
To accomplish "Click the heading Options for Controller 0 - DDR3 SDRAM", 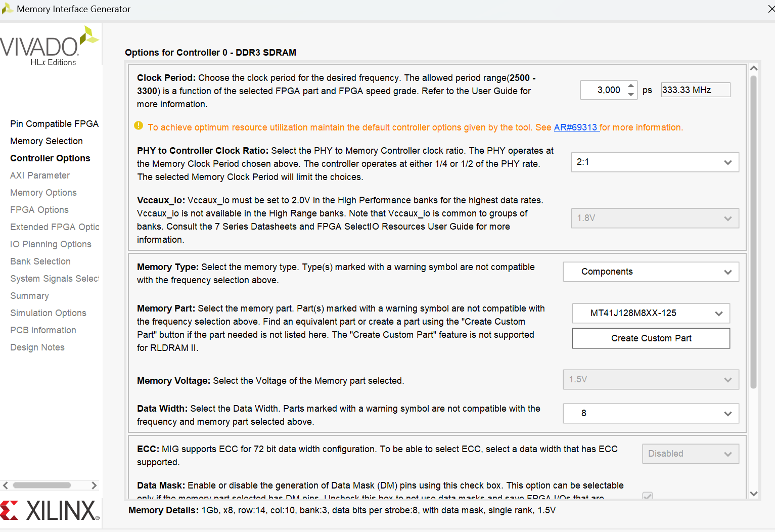I will click(x=210, y=53).
